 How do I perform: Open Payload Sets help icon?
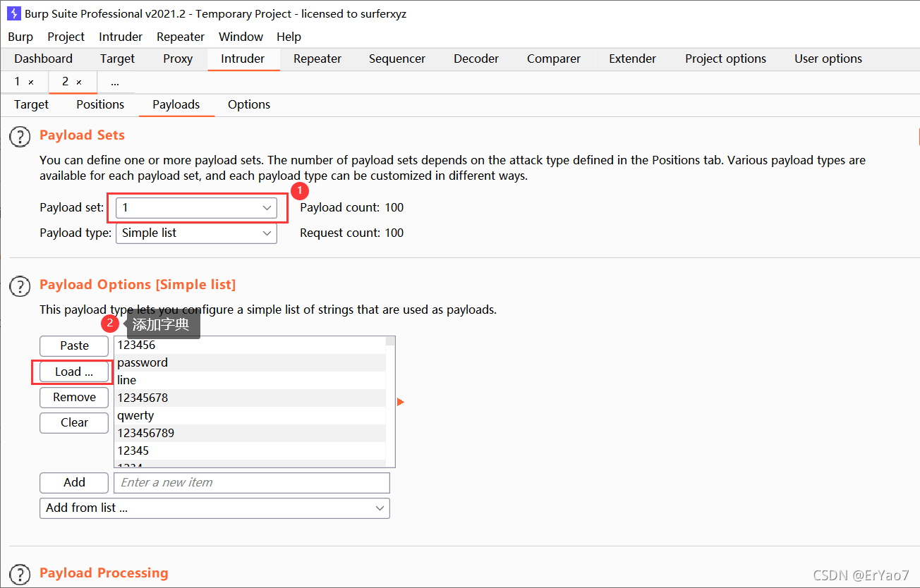point(20,136)
